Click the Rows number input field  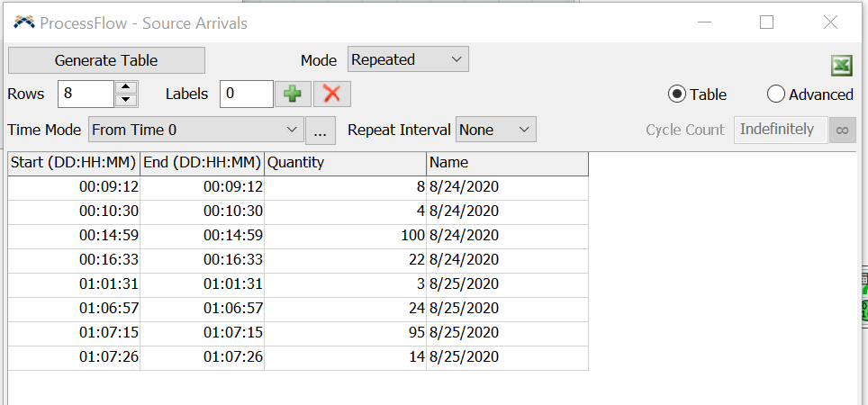coord(86,94)
